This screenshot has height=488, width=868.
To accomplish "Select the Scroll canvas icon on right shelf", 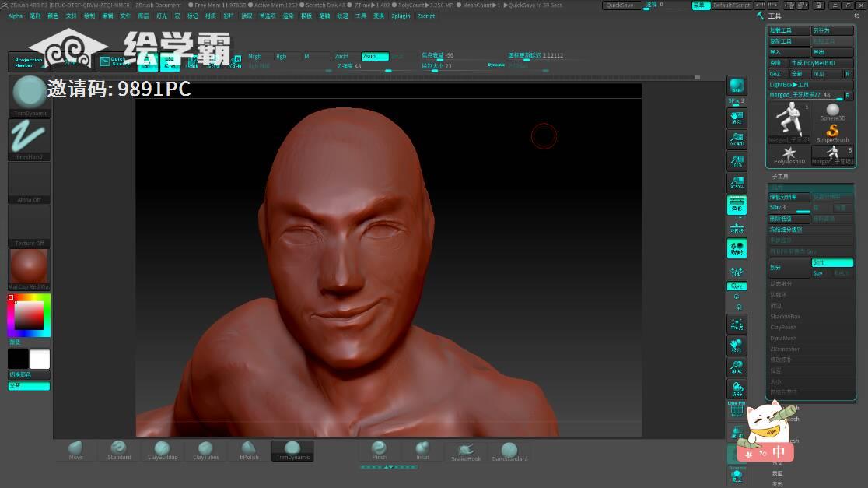I will [x=737, y=118].
